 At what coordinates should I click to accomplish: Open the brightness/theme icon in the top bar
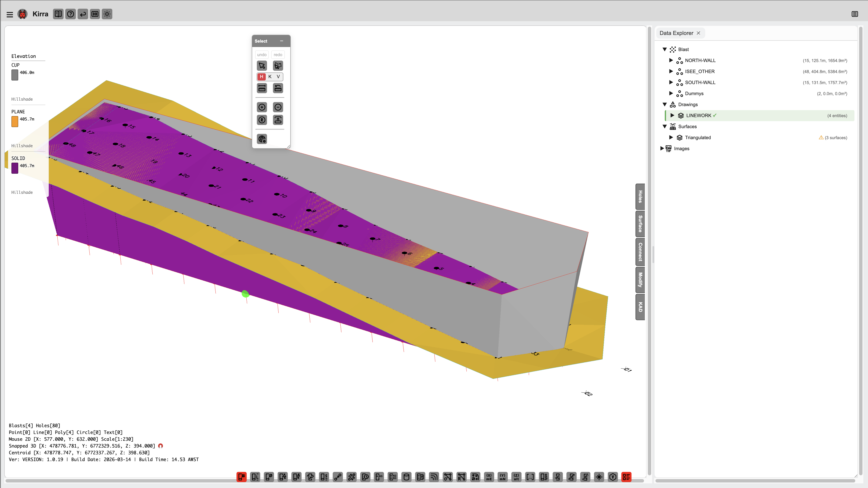tap(107, 14)
